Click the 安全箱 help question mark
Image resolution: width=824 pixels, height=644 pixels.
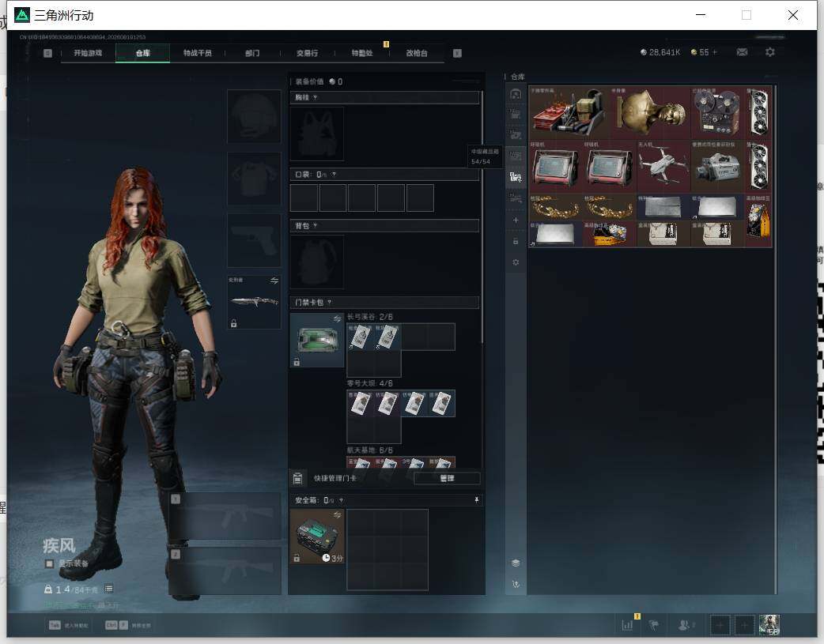point(341,501)
